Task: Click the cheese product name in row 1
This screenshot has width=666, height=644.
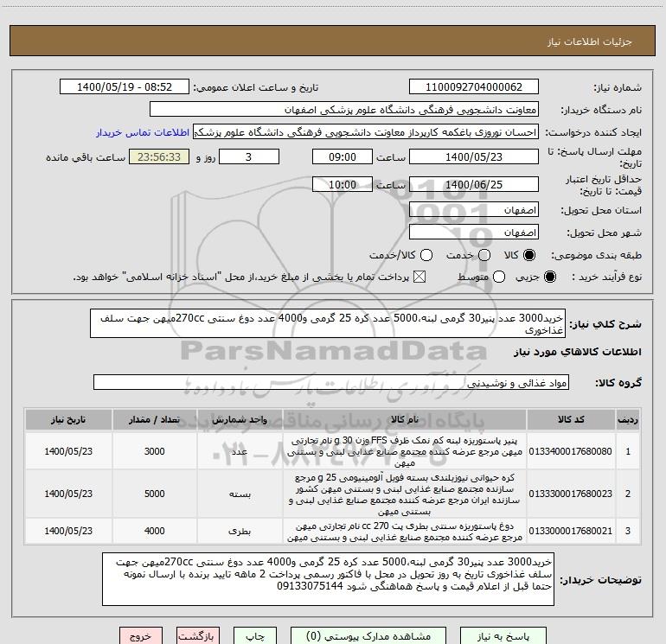Action: [x=405, y=451]
